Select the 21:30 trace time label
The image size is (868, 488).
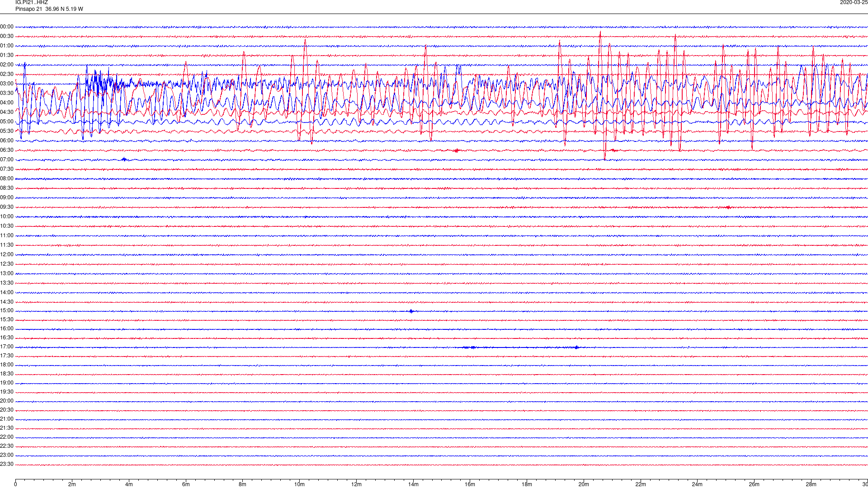[7, 428]
